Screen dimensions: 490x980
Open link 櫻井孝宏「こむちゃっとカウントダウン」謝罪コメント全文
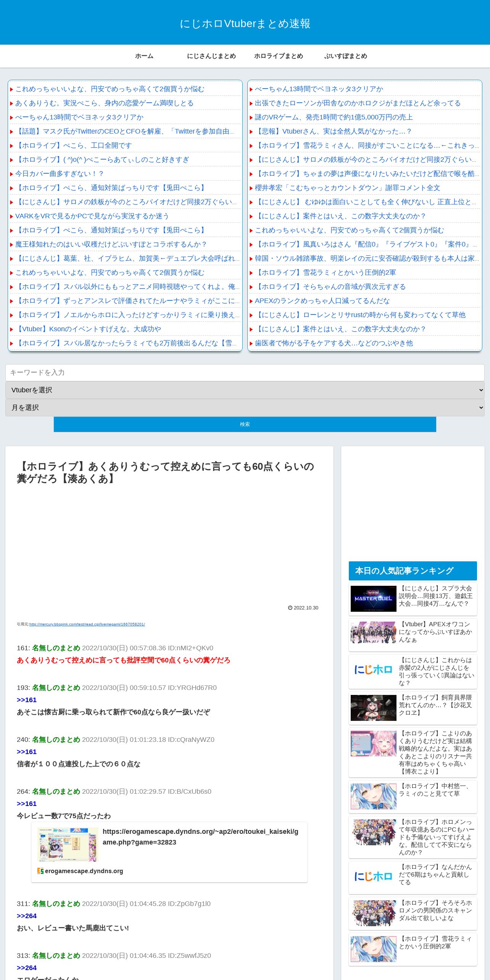(x=348, y=188)
